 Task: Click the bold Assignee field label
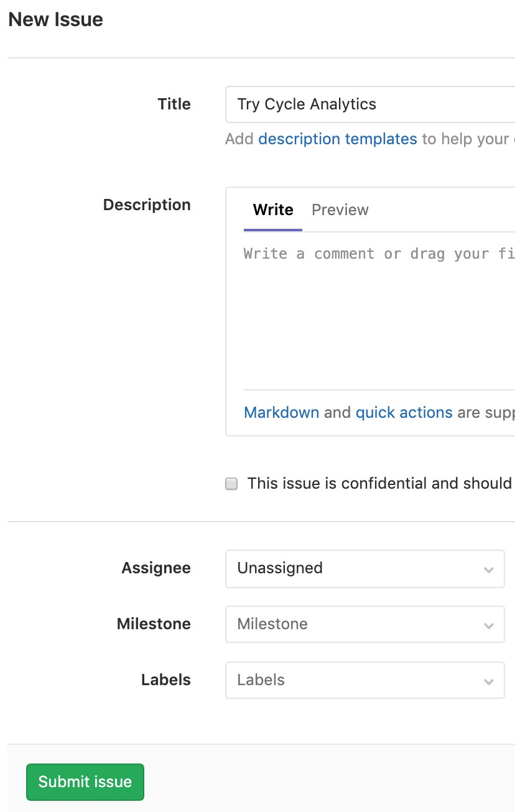[x=156, y=568]
